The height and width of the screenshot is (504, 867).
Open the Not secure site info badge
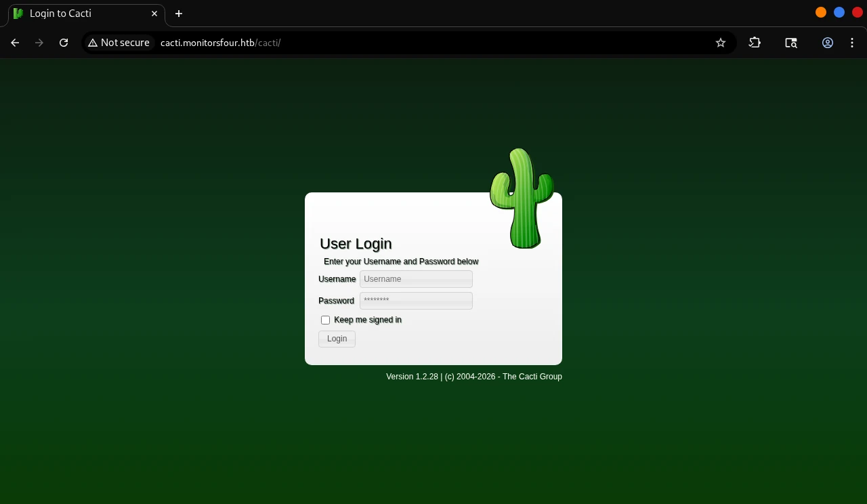[119, 43]
